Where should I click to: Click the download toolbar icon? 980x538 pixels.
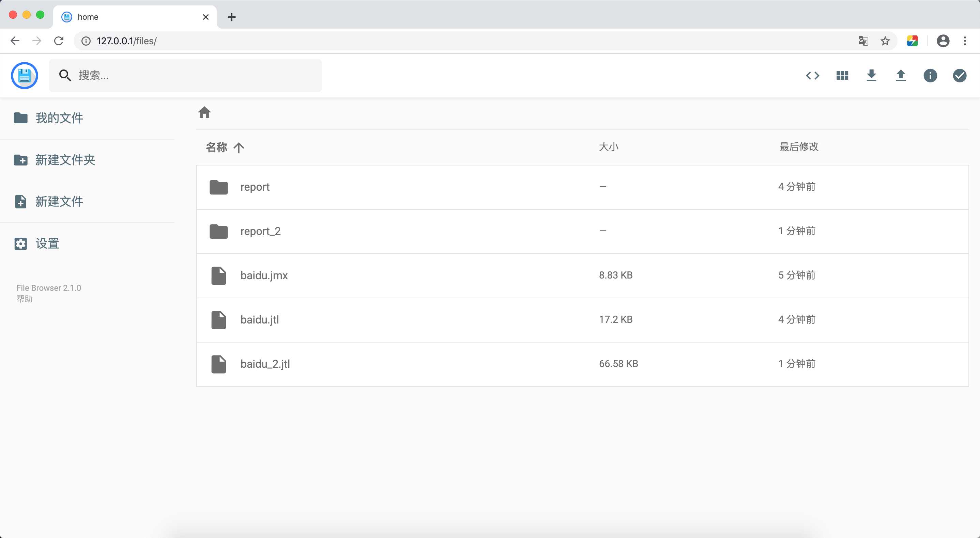coord(872,75)
